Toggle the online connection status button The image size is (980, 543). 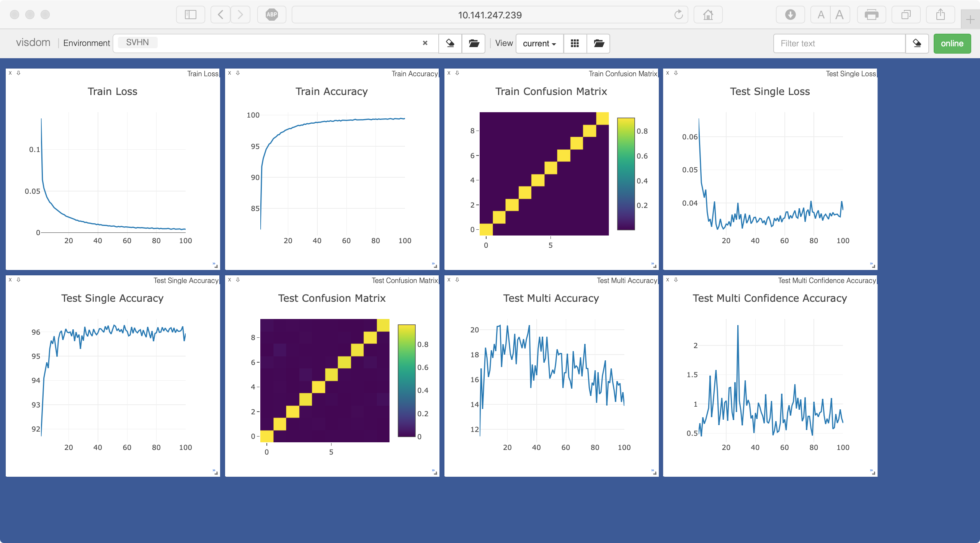952,43
